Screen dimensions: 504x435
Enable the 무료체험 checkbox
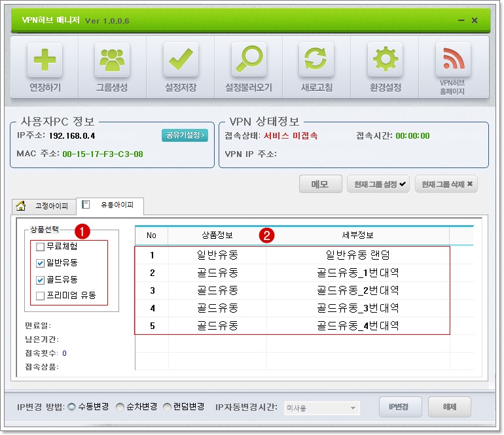(x=41, y=247)
